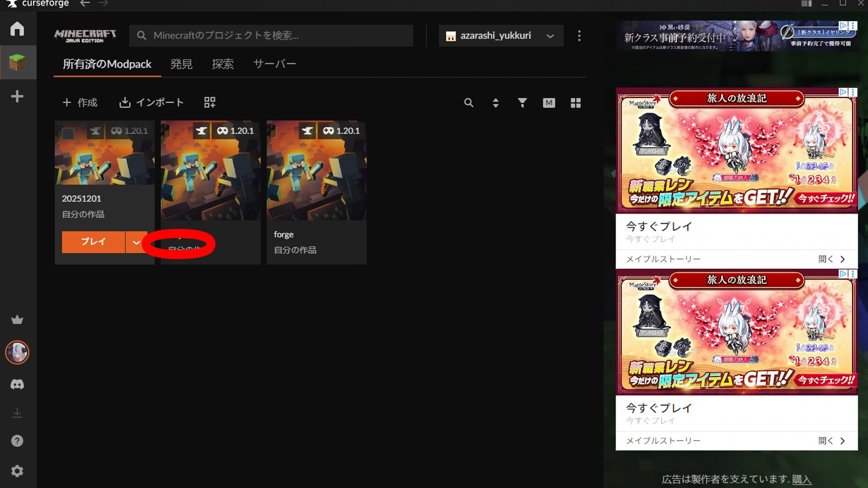Open the forge modpack thumbnail
This screenshot has height=488, width=868.
316,171
